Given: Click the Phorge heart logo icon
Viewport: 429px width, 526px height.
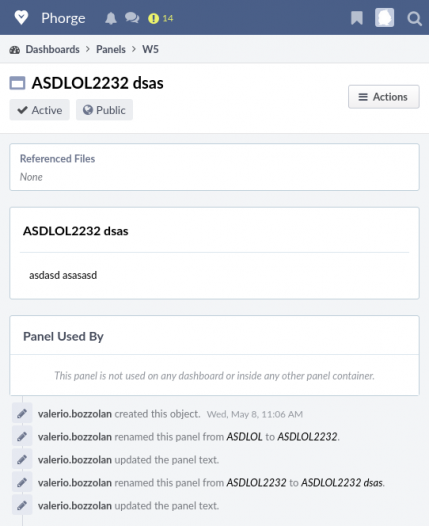Looking at the screenshot, I should [21, 17].
